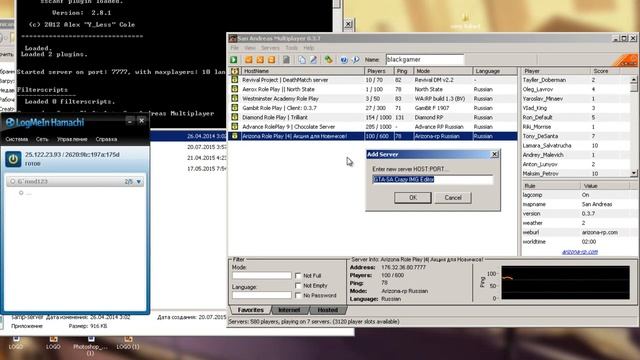Viewport: 640px width, 360px height.
Task: Sort server list by Ping column
Action: point(403,71)
